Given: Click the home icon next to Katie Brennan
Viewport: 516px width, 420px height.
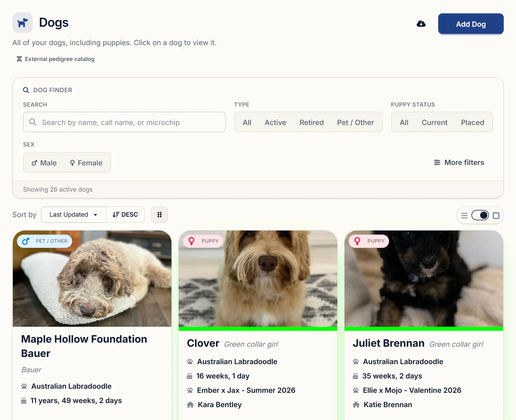Looking at the screenshot, I should [x=356, y=405].
